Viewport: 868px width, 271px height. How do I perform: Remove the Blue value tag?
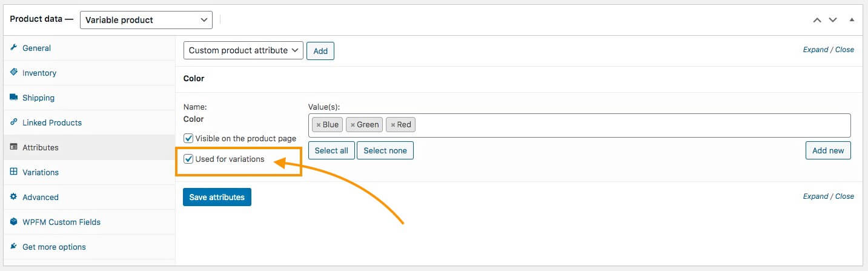point(319,125)
